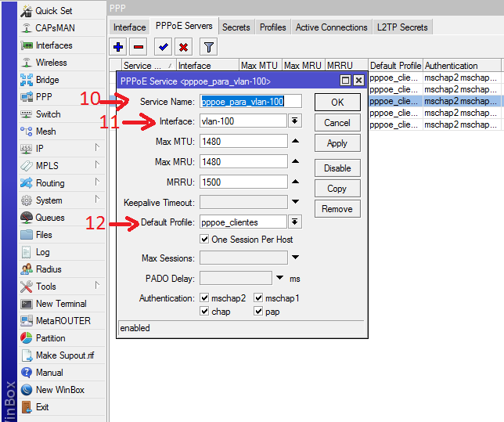The image size is (504, 422).
Task: Expand the MPLS submenu
Action: (x=97, y=165)
